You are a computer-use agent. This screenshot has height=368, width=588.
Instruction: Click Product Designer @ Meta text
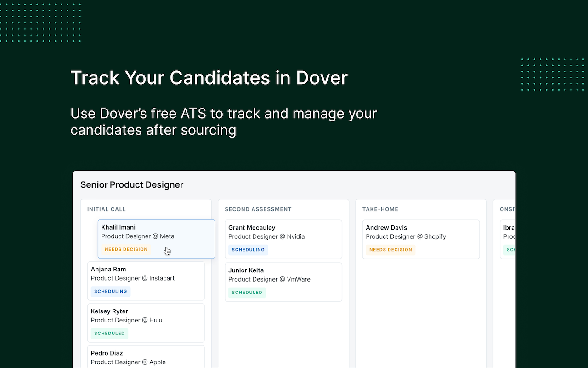(138, 236)
